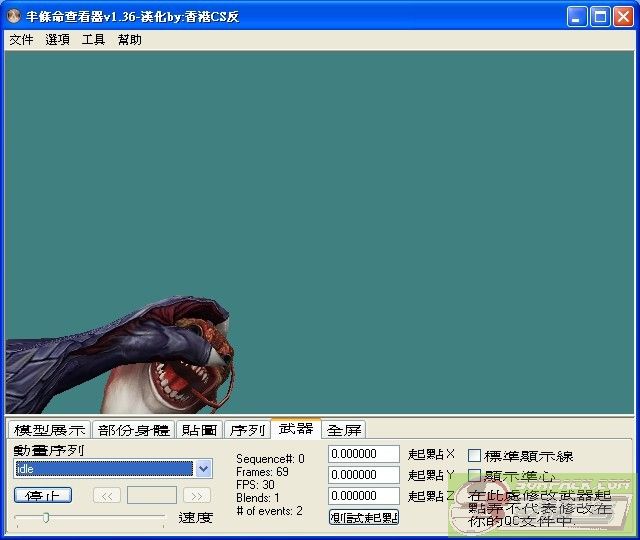Enable the 標準顯示線 checkbox
The image size is (640, 540).
click(475, 456)
